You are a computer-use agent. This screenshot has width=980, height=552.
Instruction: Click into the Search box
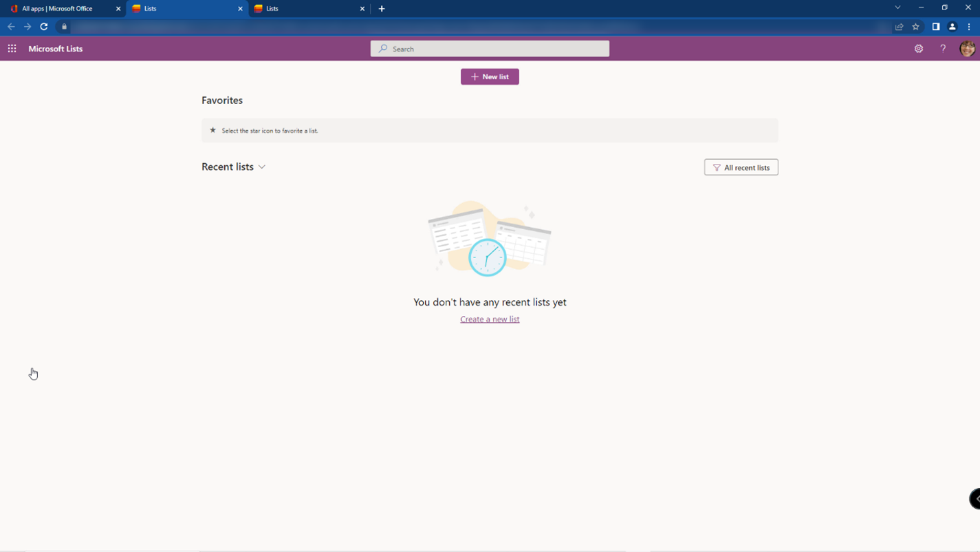coord(490,49)
